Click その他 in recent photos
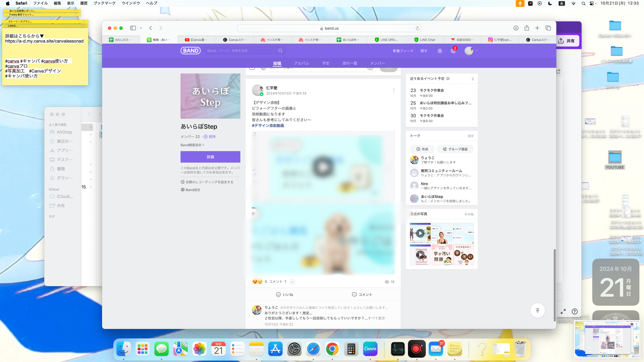Screen dimensions: 644x362 pos(469,214)
